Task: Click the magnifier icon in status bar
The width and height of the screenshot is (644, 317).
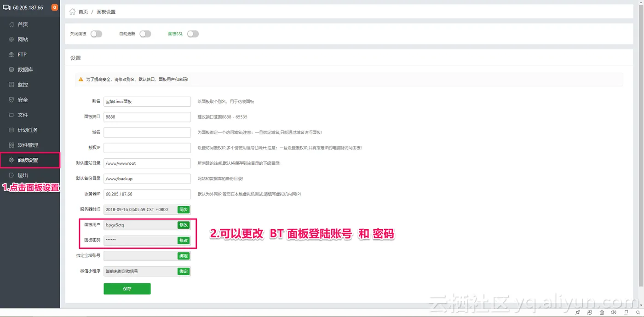Action: coord(638,312)
